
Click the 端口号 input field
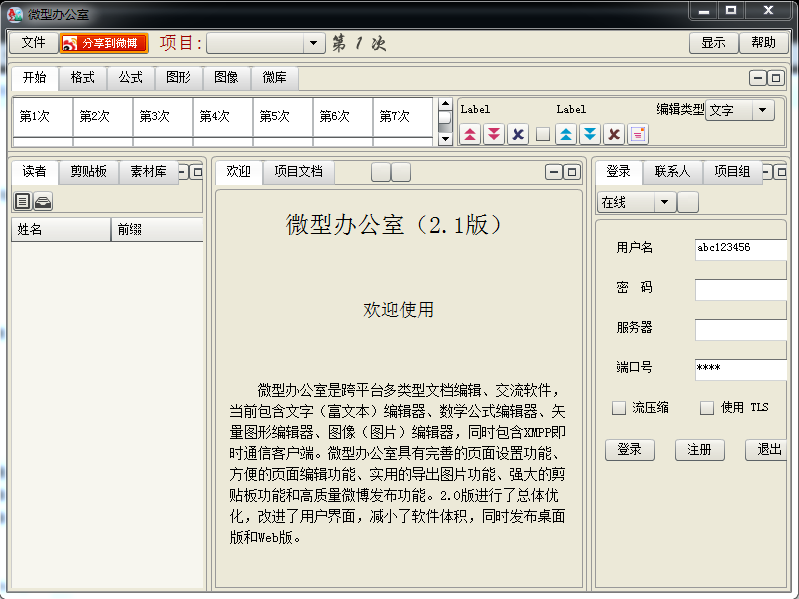(741, 369)
